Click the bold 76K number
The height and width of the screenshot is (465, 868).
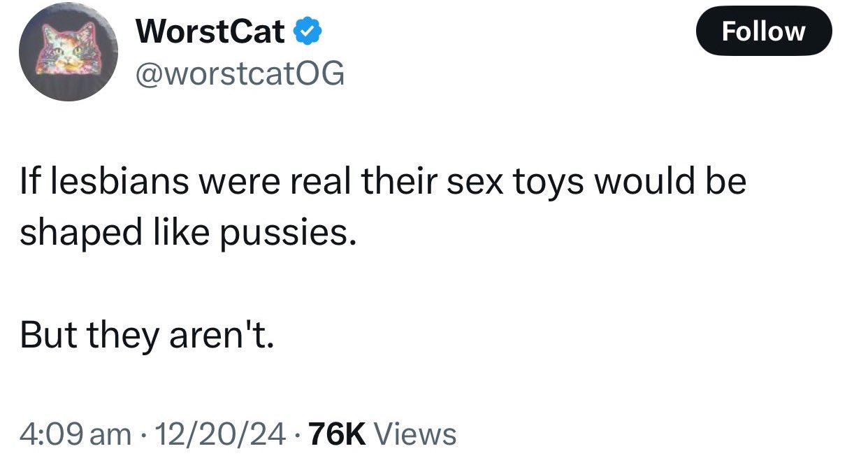coord(337,434)
